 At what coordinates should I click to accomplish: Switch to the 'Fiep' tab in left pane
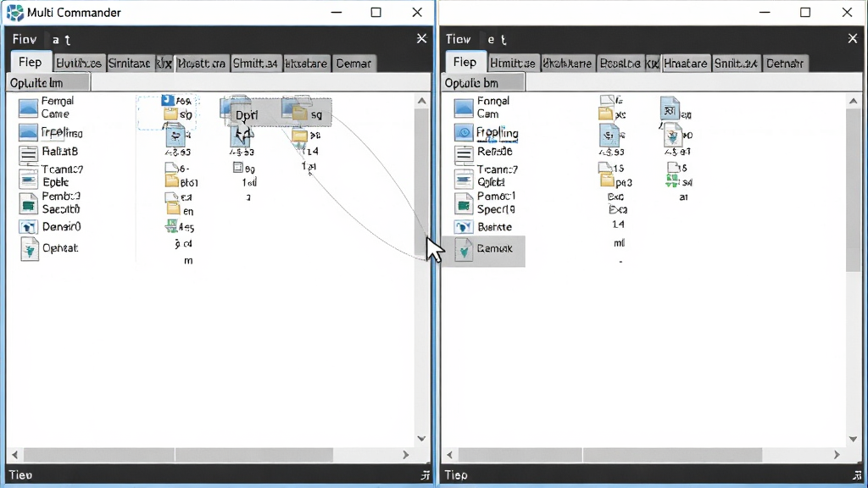tap(30, 62)
